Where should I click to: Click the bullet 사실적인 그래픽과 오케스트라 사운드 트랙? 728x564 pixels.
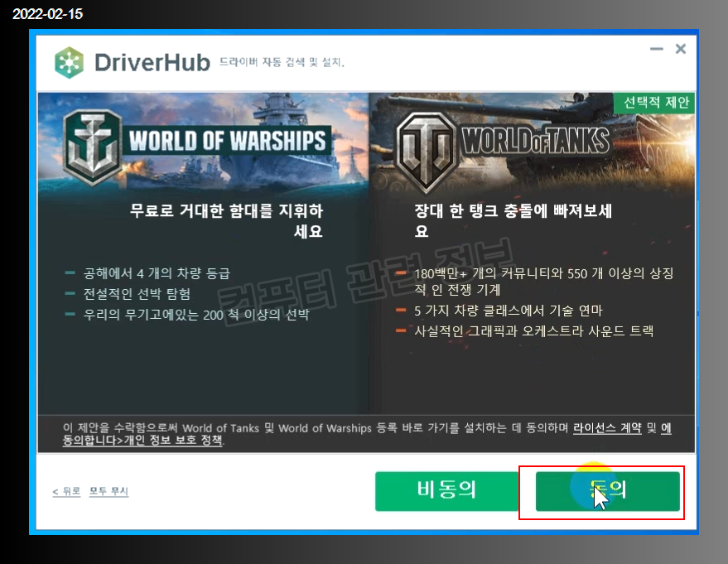[x=534, y=331]
